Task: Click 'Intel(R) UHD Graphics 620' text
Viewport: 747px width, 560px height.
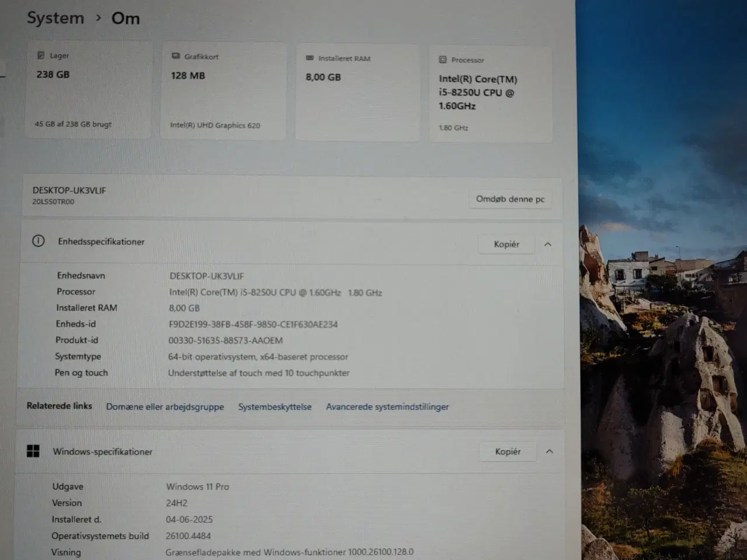Action: pos(215,125)
